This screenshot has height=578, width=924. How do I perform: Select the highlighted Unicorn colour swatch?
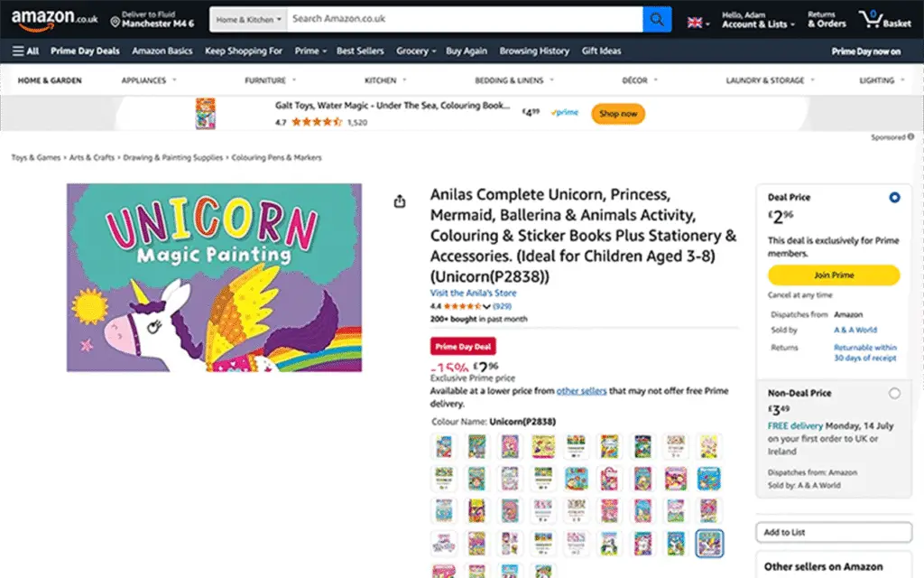click(709, 543)
